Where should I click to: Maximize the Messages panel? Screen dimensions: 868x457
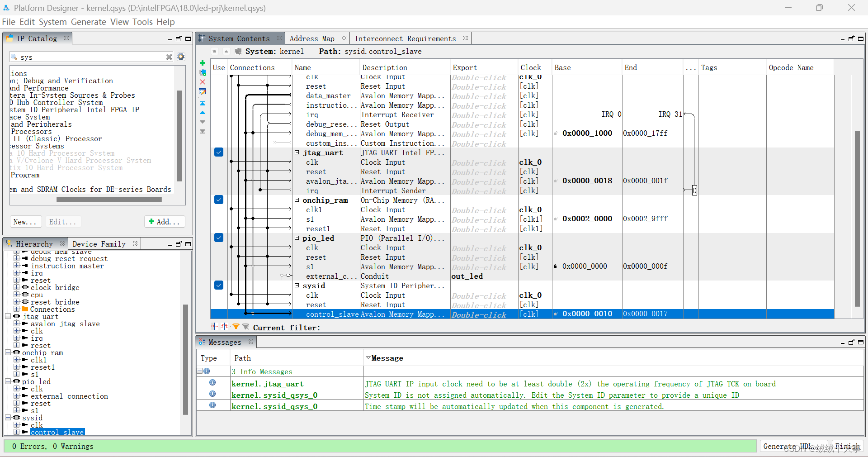[861, 343]
